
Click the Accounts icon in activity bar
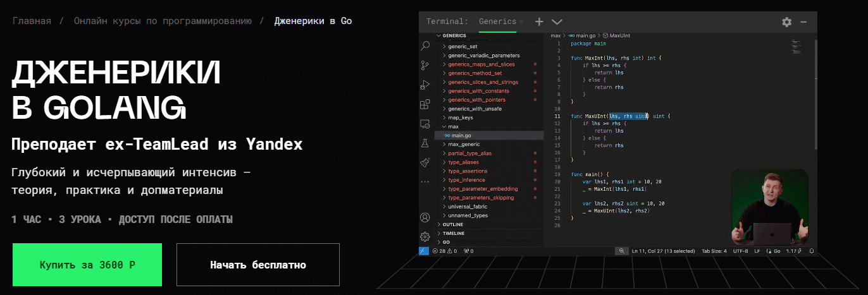(x=425, y=218)
